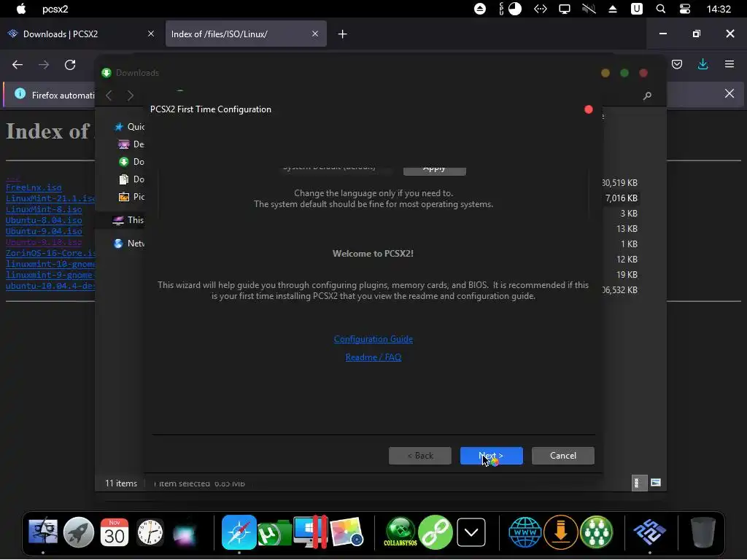Image resolution: width=747 pixels, height=560 pixels.
Task: Click the Apply language button
Action: click(x=435, y=168)
